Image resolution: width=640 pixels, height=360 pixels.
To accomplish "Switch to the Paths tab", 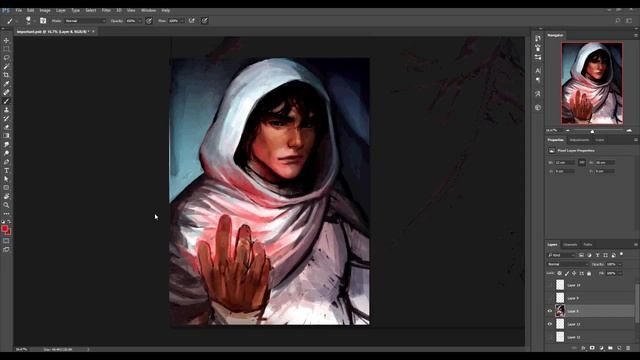I will tap(588, 245).
